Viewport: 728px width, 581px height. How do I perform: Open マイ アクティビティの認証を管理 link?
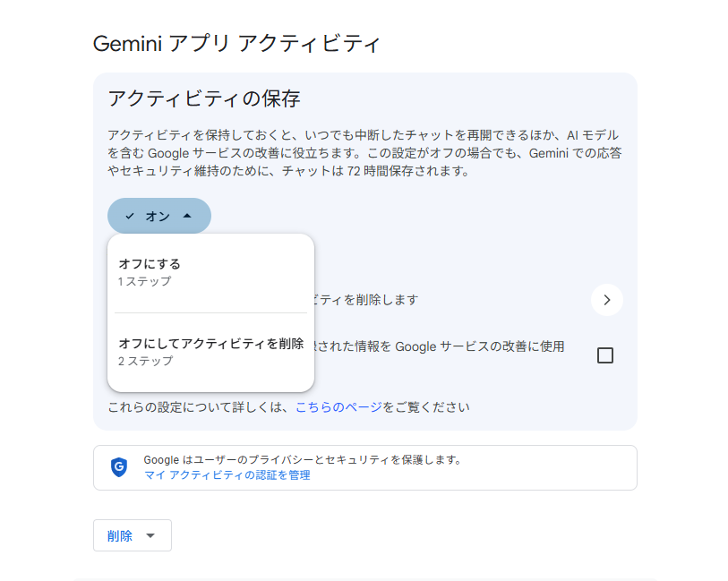227,475
